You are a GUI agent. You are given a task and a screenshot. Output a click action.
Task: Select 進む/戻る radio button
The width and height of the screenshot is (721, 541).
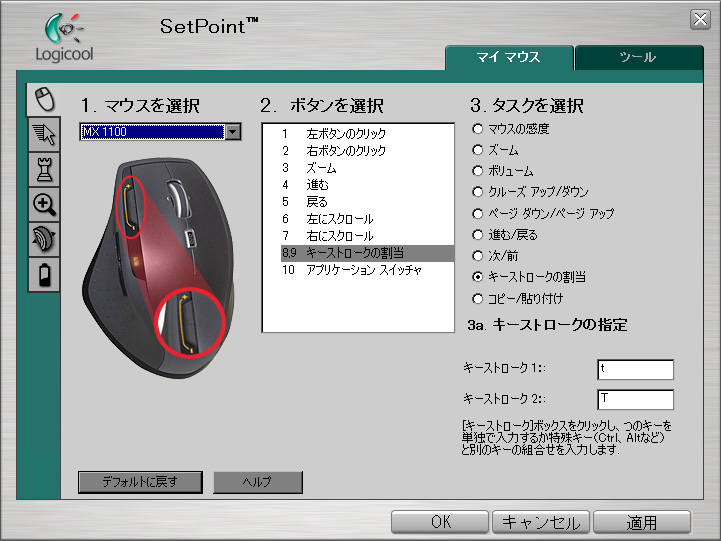point(478,234)
